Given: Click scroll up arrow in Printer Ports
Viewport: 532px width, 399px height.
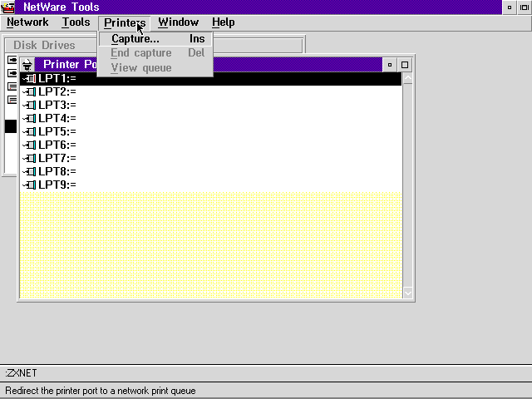Looking at the screenshot, I should click(408, 78).
